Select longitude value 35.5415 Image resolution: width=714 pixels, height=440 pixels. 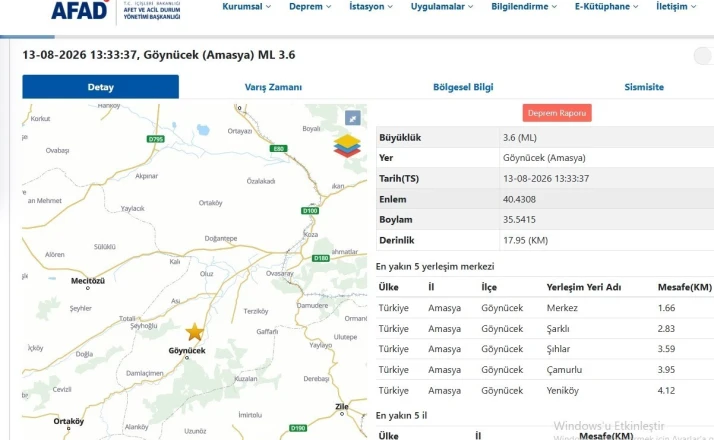pos(519,220)
